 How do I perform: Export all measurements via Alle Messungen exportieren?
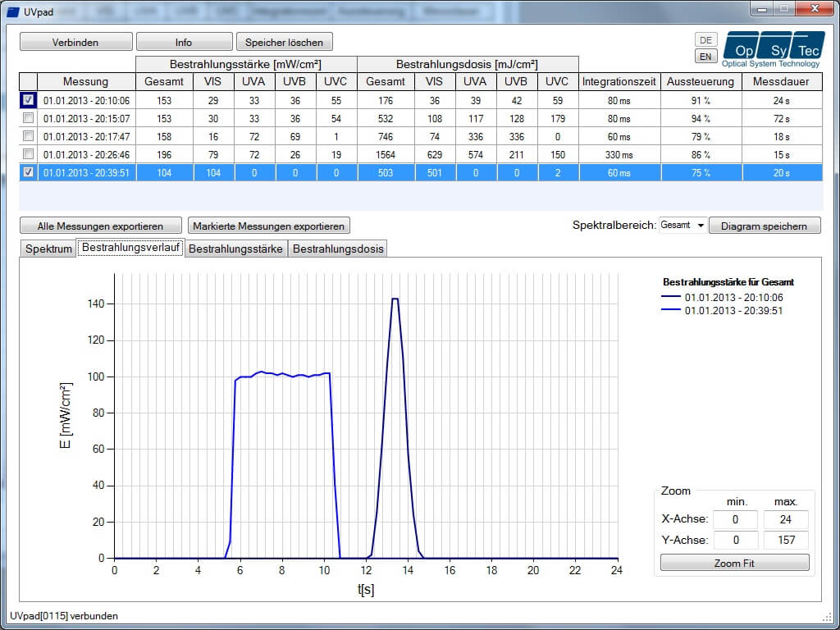coord(100,226)
